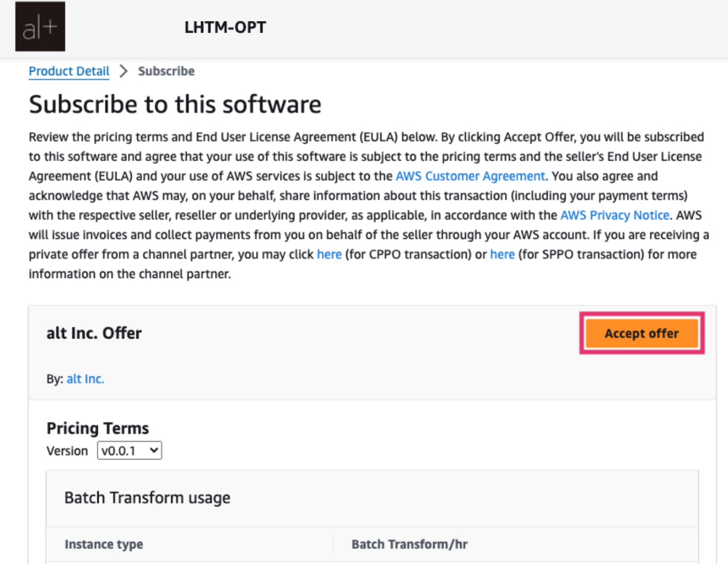Image resolution: width=728 pixels, height=564 pixels.
Task: Click the LHTM-OPT product title
Action: (225, 27)
